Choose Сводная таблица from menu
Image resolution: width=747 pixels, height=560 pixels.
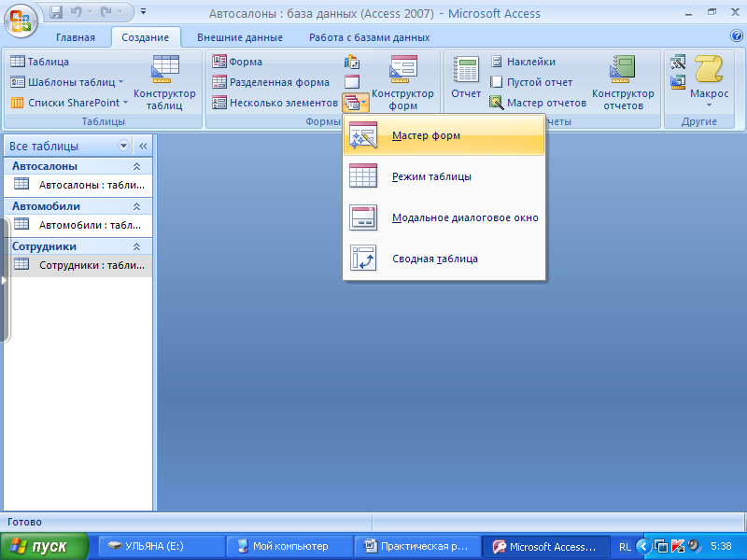444,259
